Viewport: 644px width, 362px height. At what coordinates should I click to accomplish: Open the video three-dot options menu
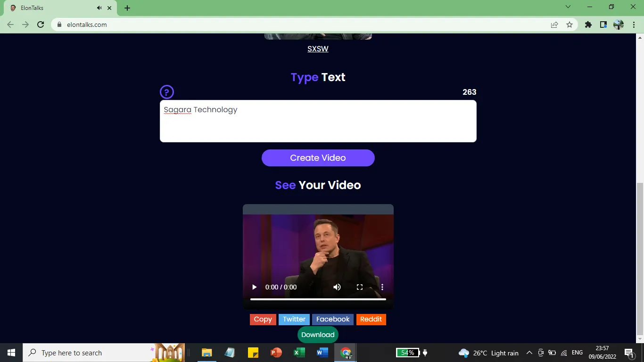(382, 287)
